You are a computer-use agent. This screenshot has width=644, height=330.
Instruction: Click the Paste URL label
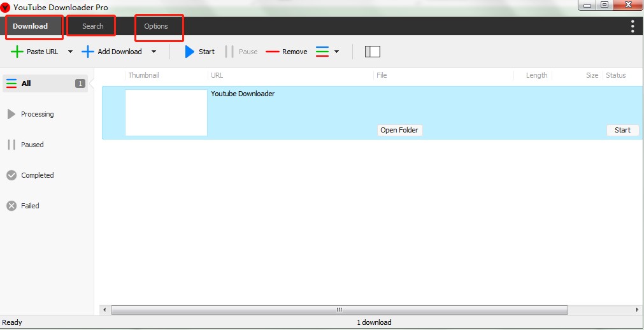tap(42, 52)
